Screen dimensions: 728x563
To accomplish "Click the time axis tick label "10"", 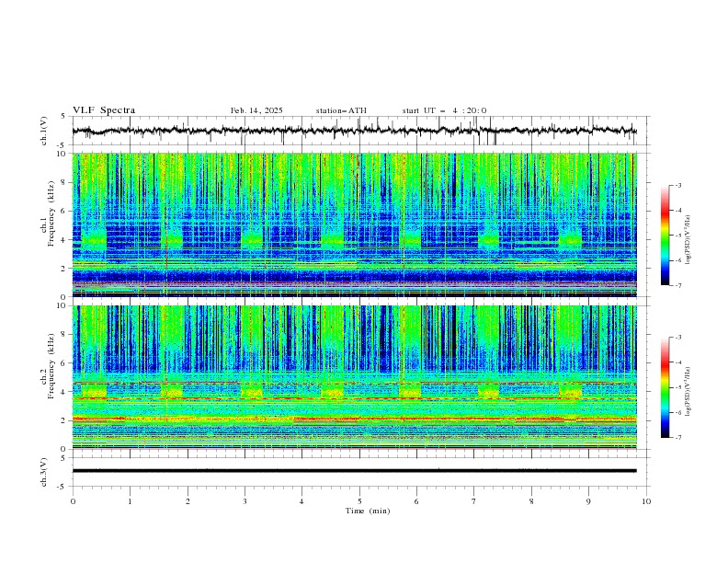I will coord(646,501).
